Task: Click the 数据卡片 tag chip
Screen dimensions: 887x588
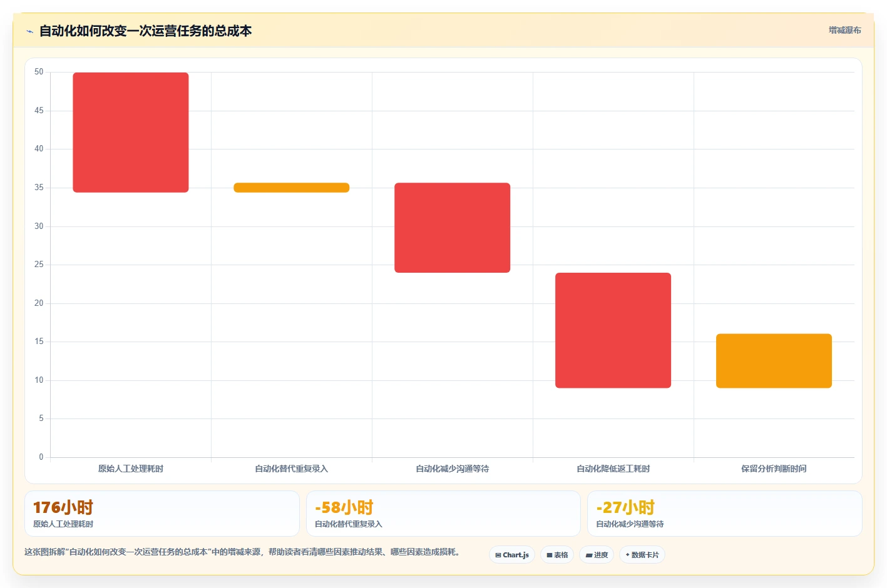Action: tap(642, 555)
